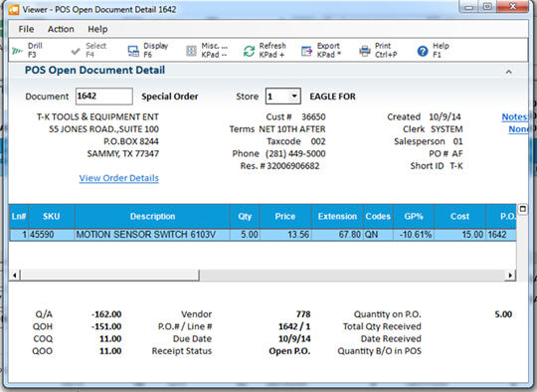Screen dimensions: 537x392
Task: Click the scroll right arrow of grid
Action: [x=510, y=275]
